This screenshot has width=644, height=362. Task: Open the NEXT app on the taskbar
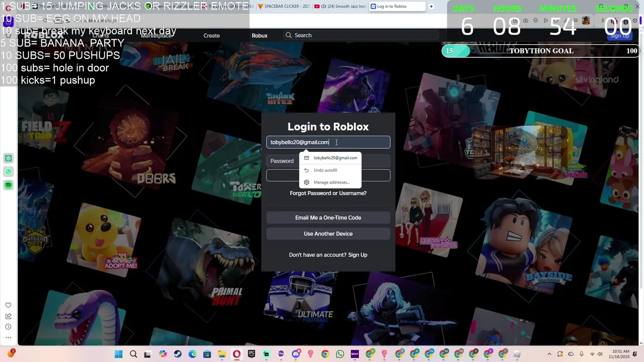pyautogui.click(x=355, y=354)
